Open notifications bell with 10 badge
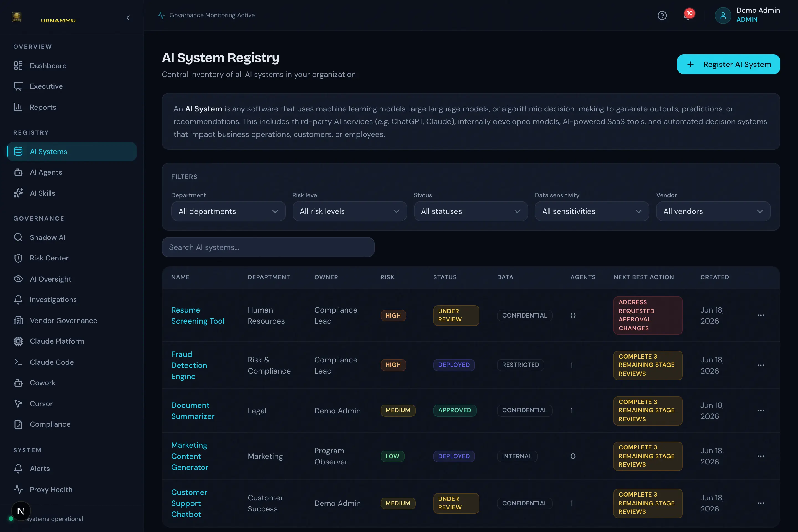This screenshot has height=532, width=798. 688,15
